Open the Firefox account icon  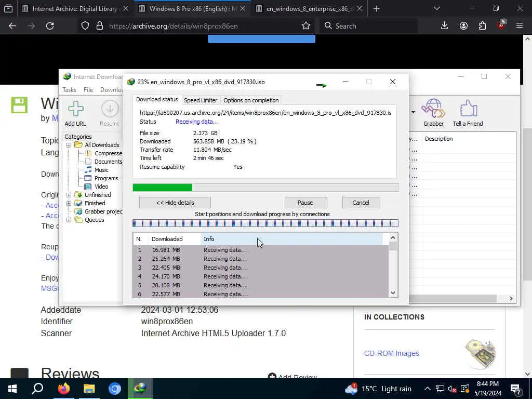(463, 26)
